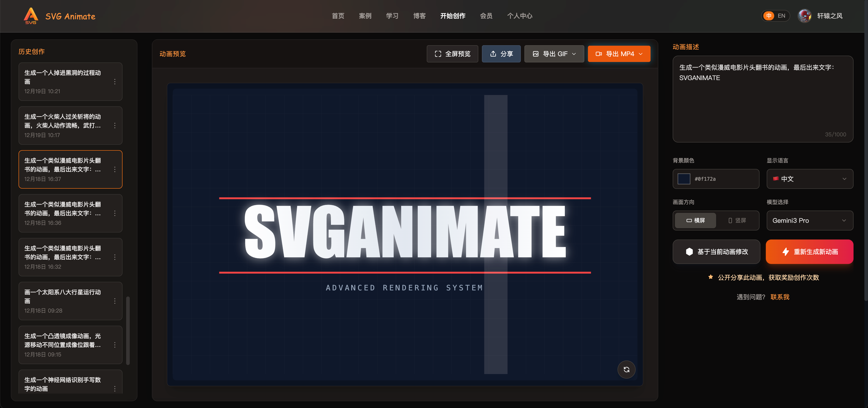The width and height of the screenshot is (868, 408).
Task: Expand the 导出 GIF dropdown
Action: [554, 54]
